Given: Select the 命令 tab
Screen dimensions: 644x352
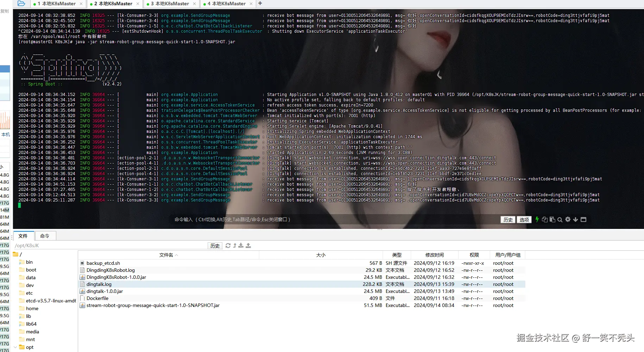Looking at the screenshot, I should pos(45,236).
